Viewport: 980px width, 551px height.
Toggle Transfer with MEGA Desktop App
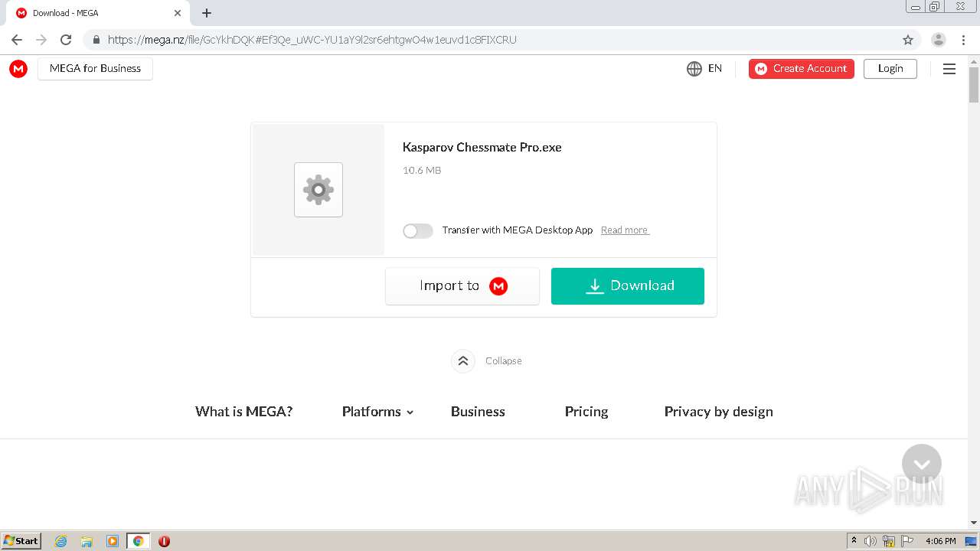coord(418,230)
